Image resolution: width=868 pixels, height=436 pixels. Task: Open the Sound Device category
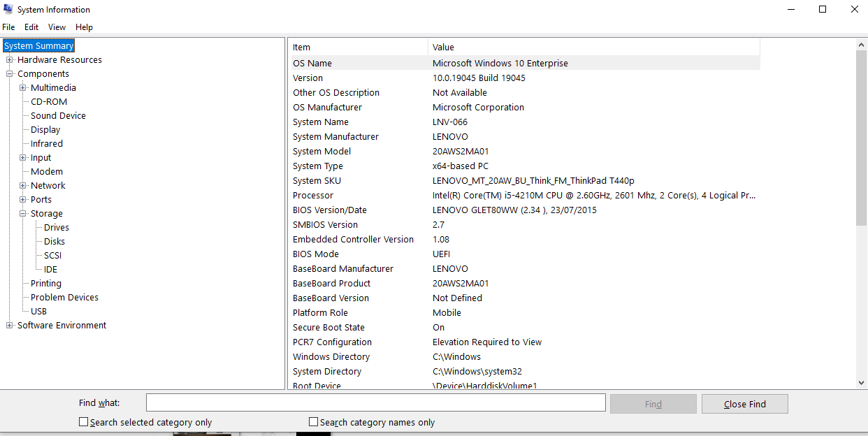[x=58, y=116]
